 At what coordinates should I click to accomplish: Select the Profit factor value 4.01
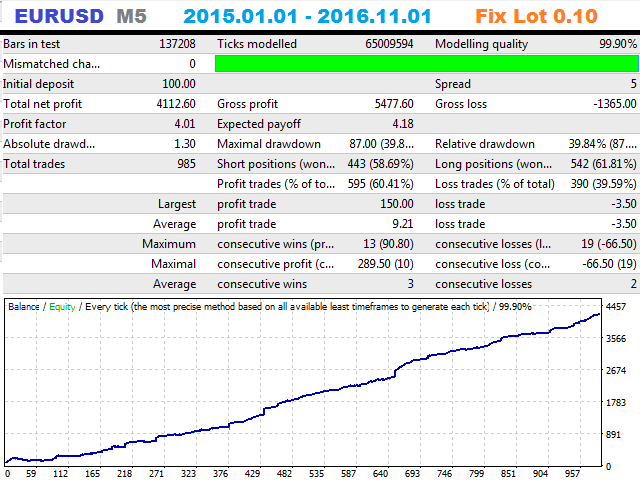click(183, 124)
